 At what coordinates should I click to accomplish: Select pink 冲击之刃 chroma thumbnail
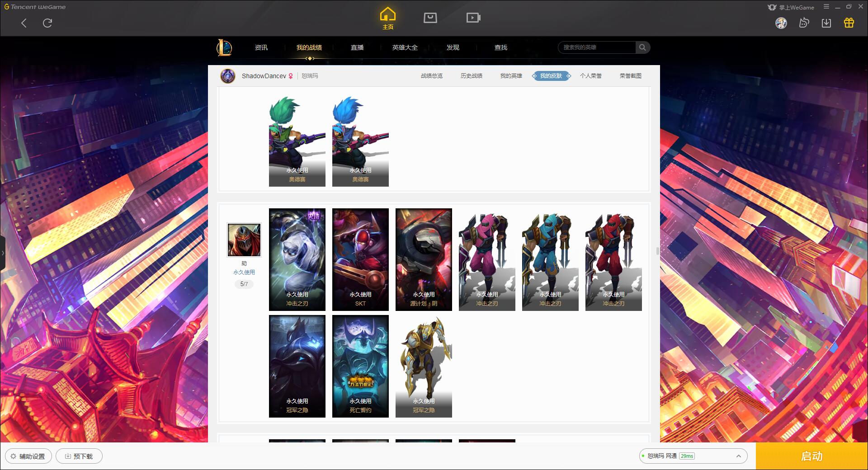coord(487,259)
